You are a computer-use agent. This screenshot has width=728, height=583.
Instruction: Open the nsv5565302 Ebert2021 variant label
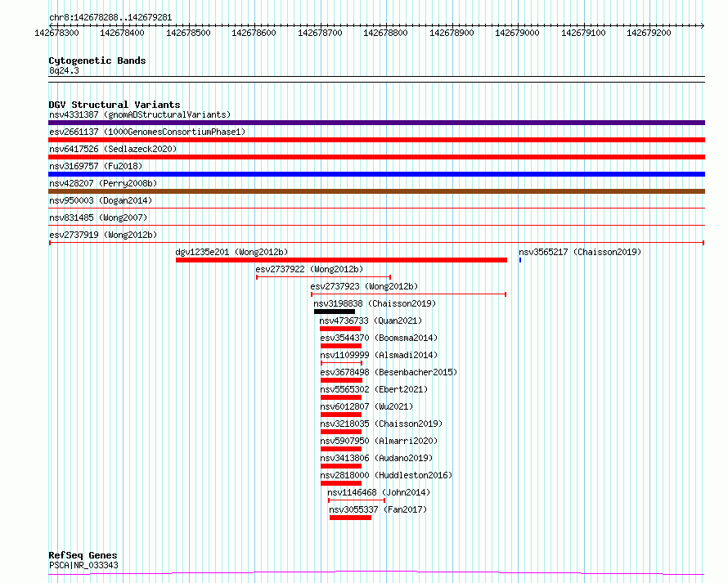click(x=374, y=389)
